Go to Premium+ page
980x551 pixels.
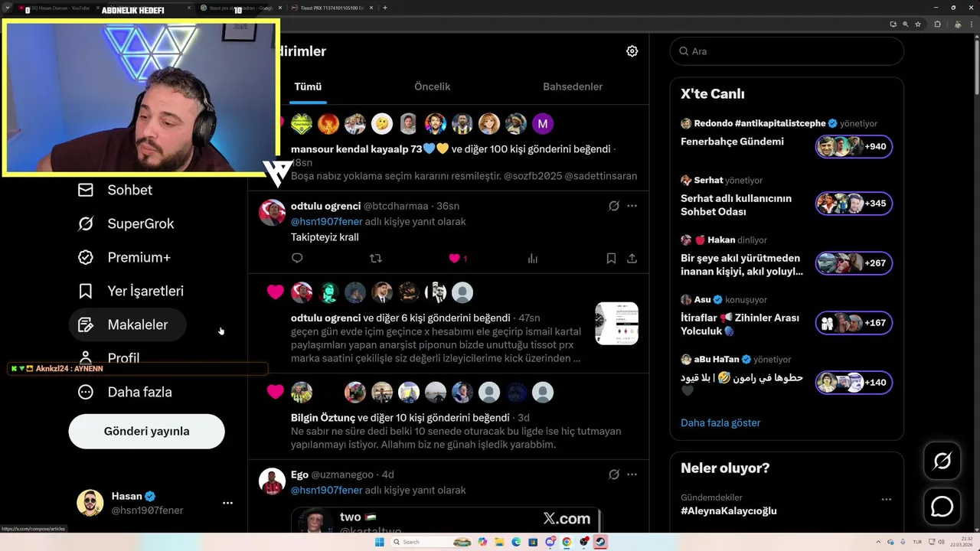(x=124, y=257)
